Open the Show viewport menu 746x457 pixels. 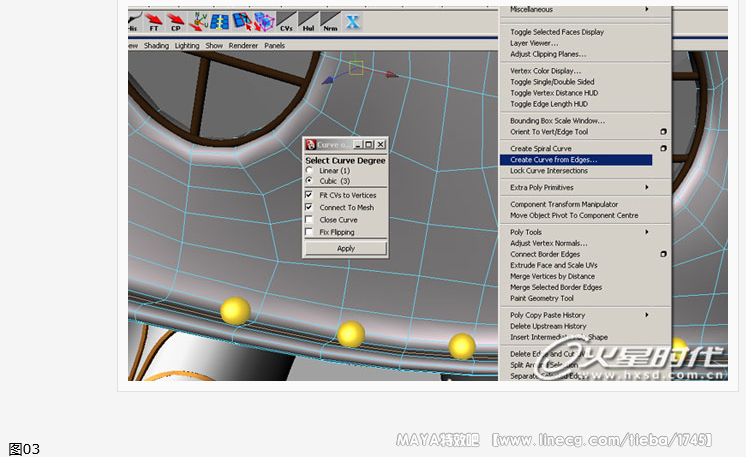click(x=214, y=46)
